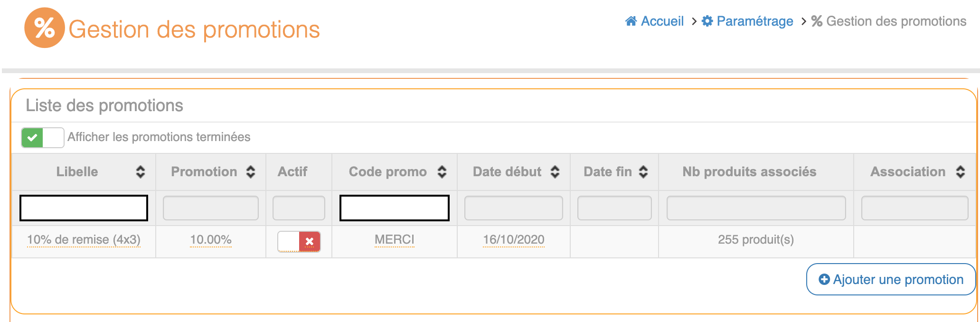
Task: Open the Accueil breadcrumb link
Action: tap(662, 21)
